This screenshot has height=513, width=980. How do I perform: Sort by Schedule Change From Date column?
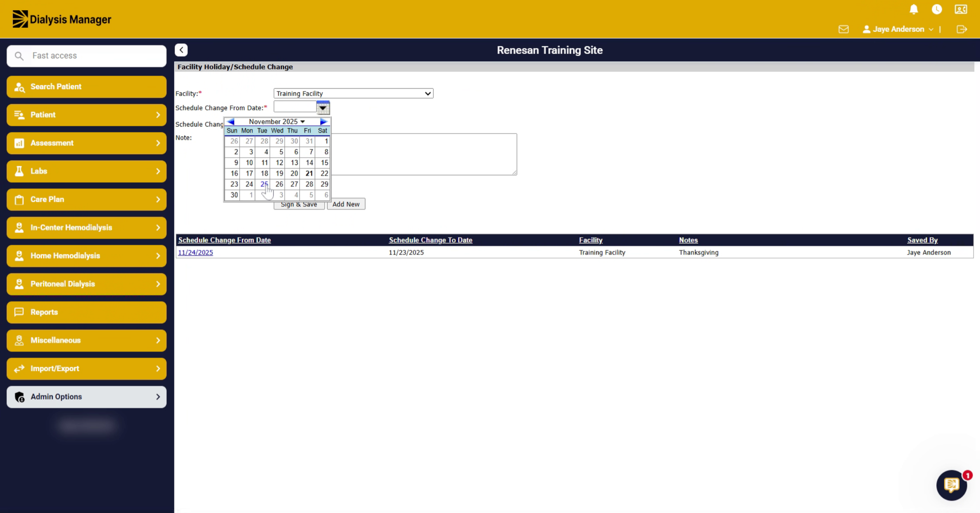point(225,240)
